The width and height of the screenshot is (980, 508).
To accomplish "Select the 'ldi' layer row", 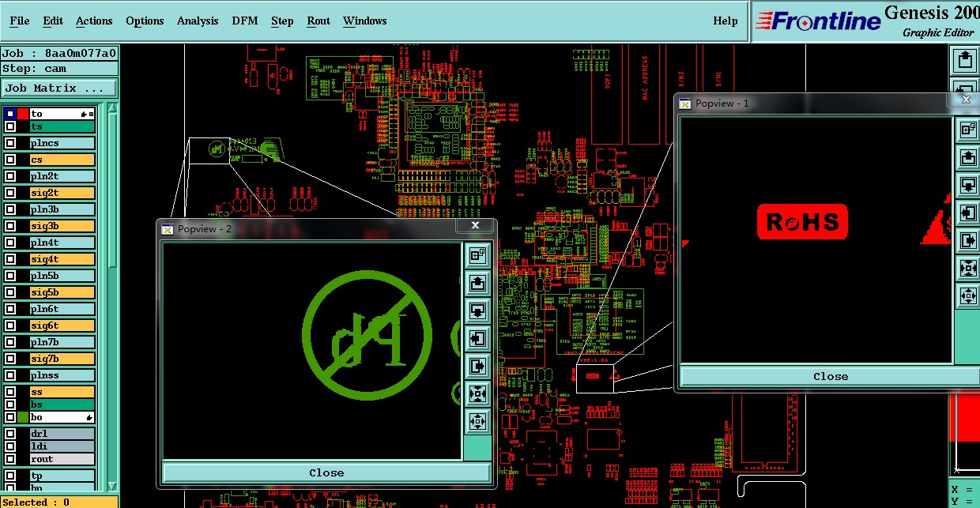I will click(x=62, y=446).
